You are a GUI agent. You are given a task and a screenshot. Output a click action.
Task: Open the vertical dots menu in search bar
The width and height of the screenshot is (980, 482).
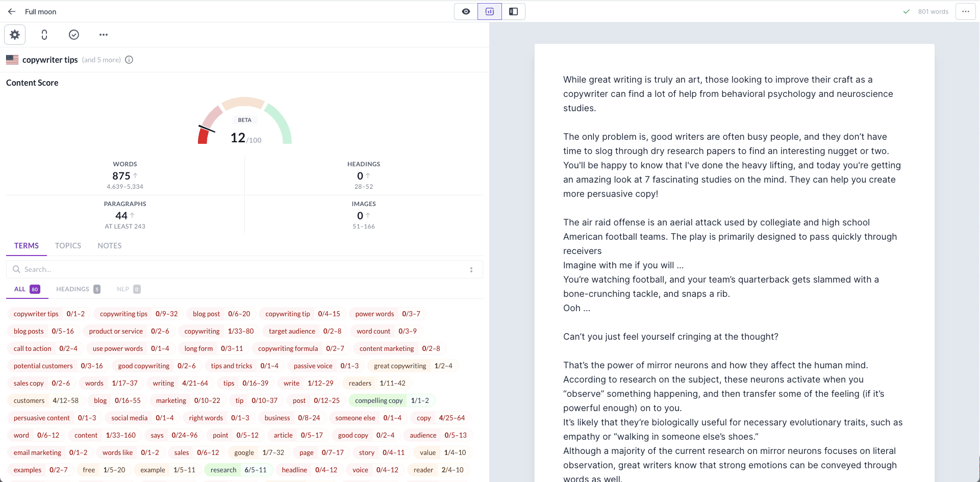[x=471, y=269]
